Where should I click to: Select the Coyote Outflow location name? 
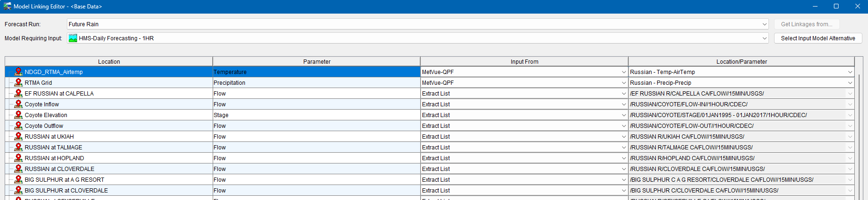(44, 126)
